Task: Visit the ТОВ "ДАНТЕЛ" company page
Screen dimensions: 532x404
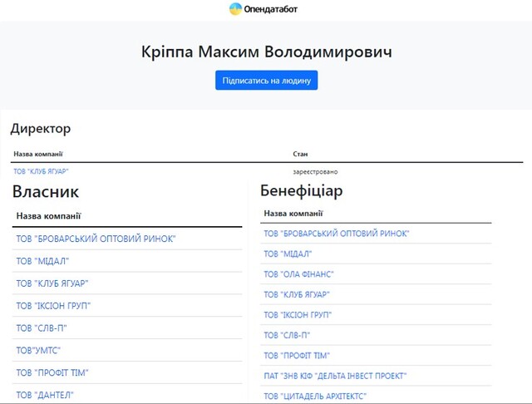Action: coord(45,395)
